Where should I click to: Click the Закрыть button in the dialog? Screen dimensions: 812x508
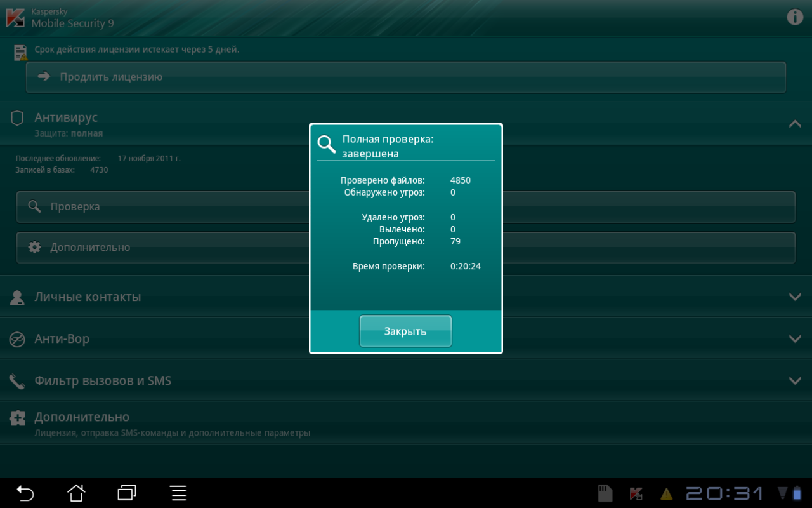[x=405, y=331]
